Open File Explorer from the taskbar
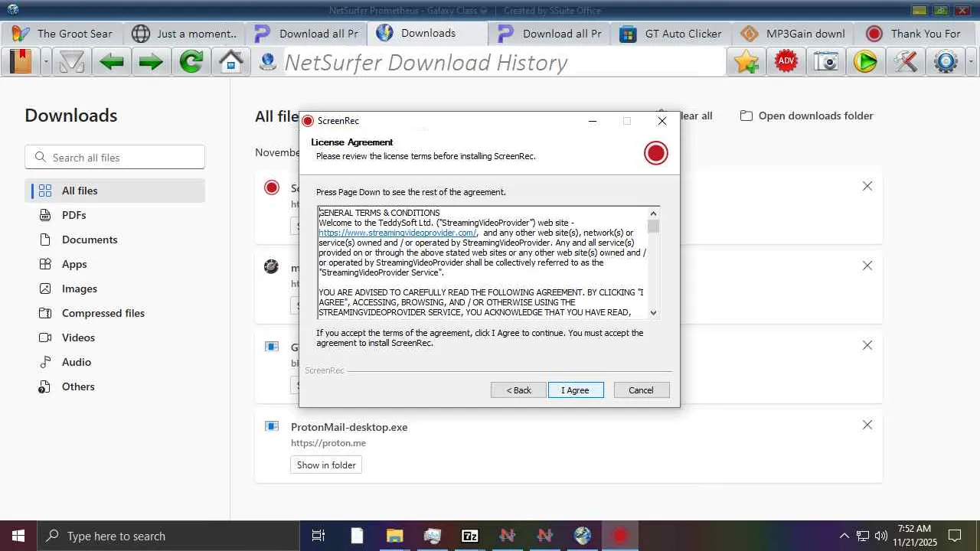 pos(394,536)
